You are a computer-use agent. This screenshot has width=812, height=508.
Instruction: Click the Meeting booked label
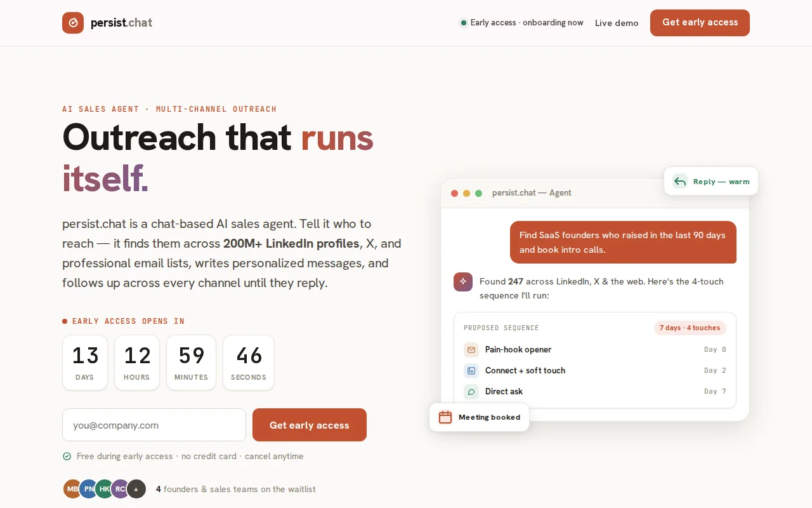489,417
